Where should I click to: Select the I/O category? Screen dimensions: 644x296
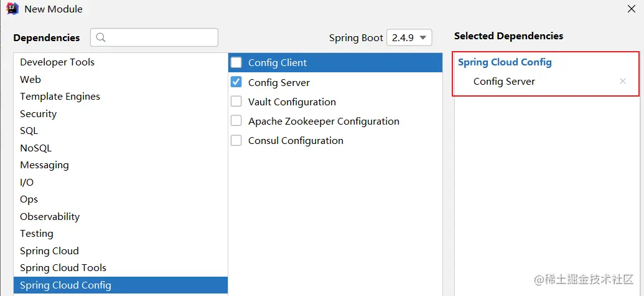point(121,182)
